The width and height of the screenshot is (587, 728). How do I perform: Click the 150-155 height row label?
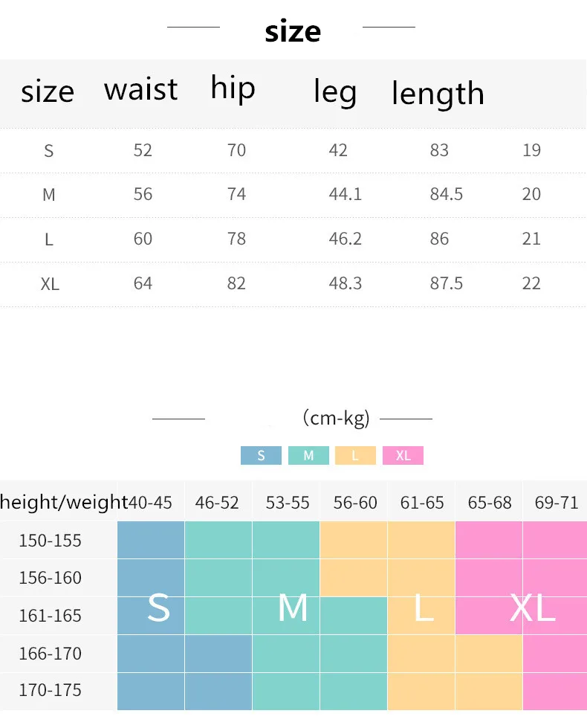50,541
